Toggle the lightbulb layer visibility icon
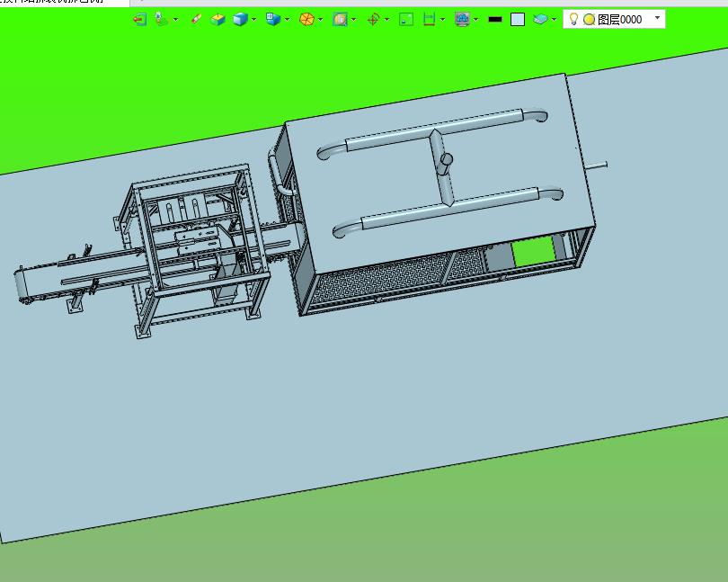728x582 pixels. coord(573,19)
